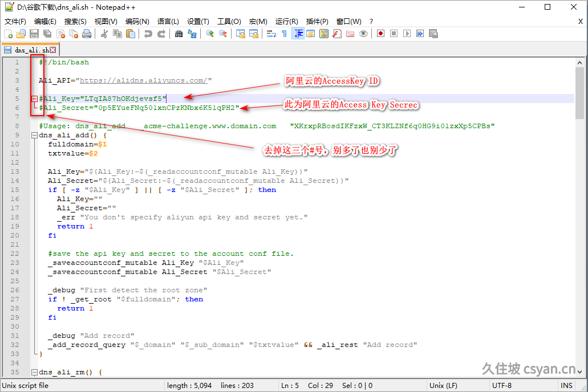588x392 pixels.
Task: Collapse the dns_ali_add() function fold marker
Action: tap(34, 135)
